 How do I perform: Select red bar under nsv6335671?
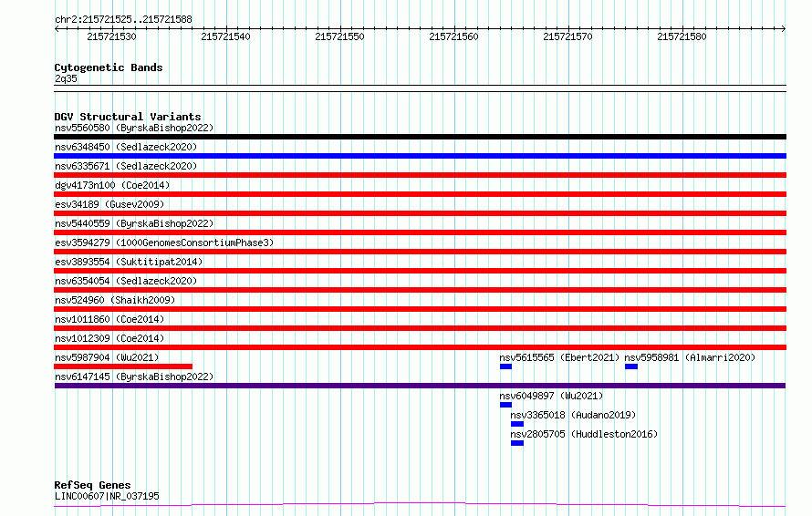click(420, 175)
